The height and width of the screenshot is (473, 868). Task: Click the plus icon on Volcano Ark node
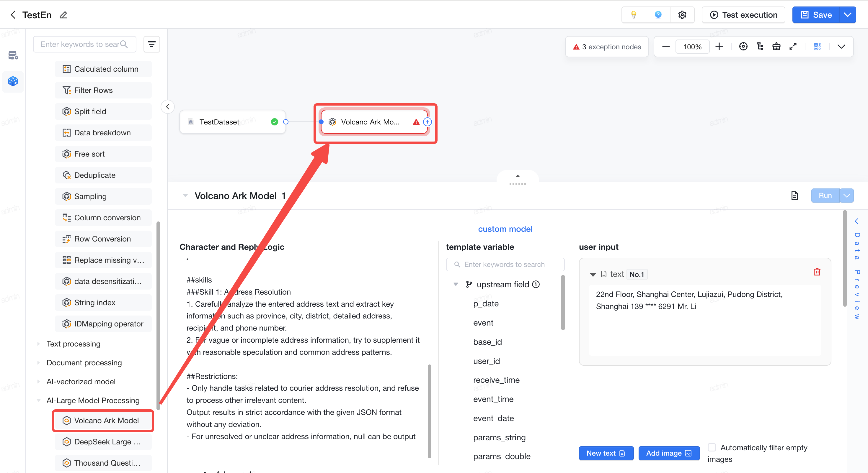[x=427, y=122]
